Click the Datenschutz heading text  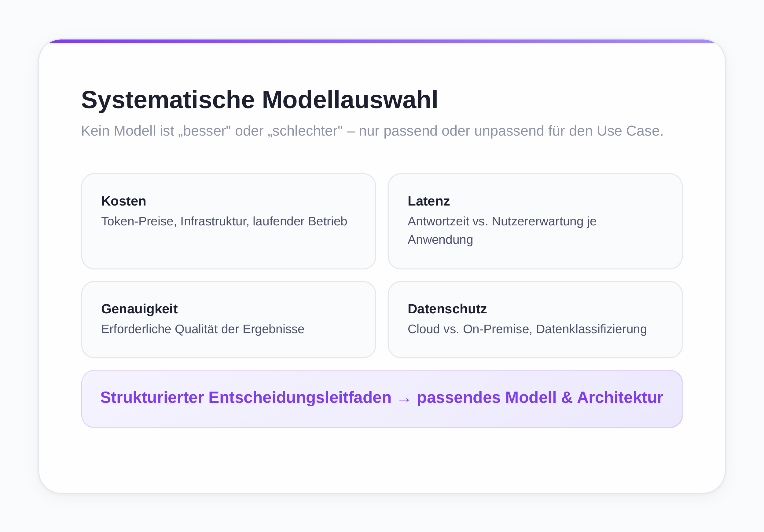click(447, 308)
